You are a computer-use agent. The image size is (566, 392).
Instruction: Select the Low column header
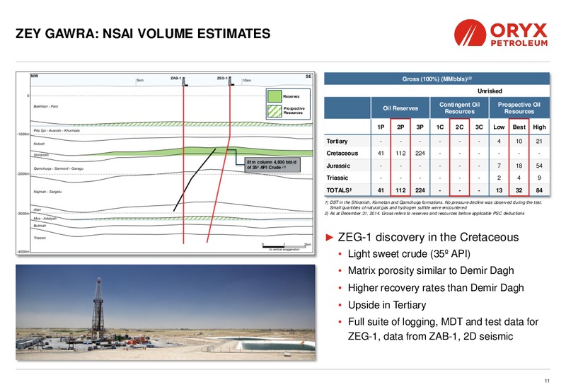499,127
